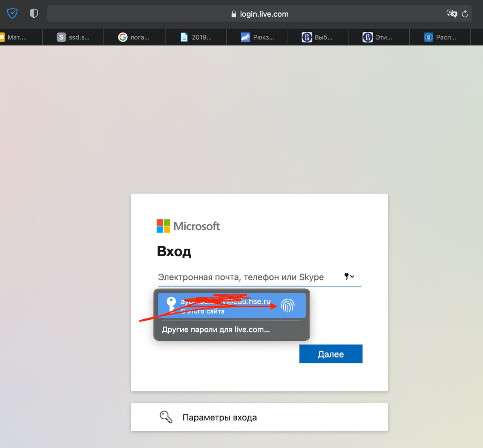The height and width of the screenshot is (448, 483).
Task: Focus the email, phone or Skype field
Action: (259, 277)
